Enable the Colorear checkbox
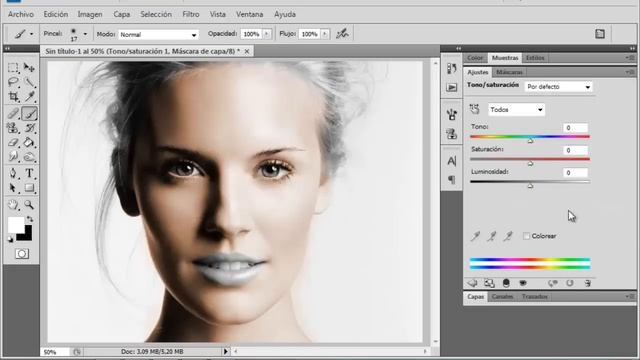 [527, 236]
